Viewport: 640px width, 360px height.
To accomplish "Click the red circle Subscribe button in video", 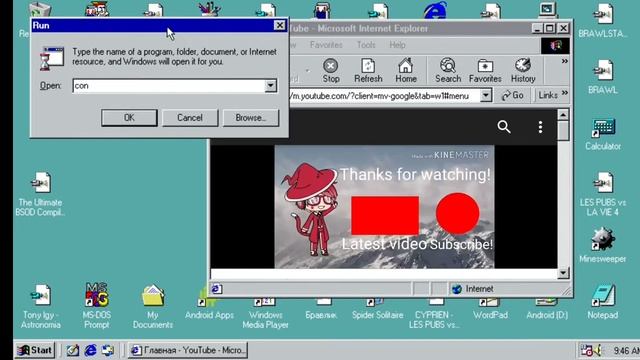I will click(x=458, y=213).
